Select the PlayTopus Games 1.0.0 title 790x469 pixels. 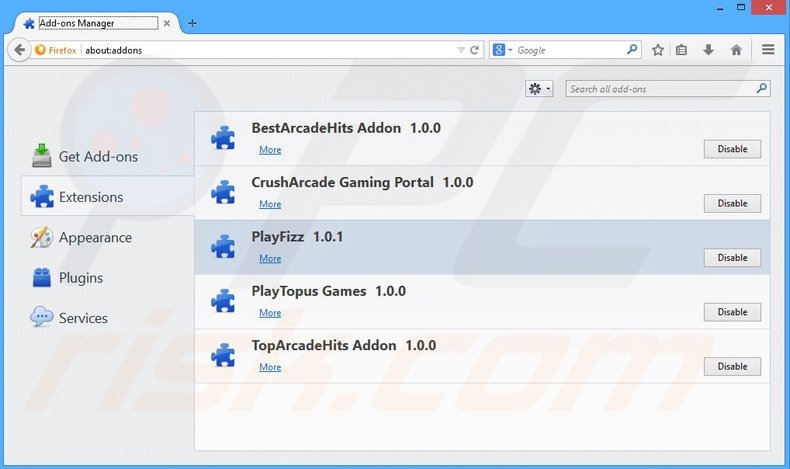328,291
